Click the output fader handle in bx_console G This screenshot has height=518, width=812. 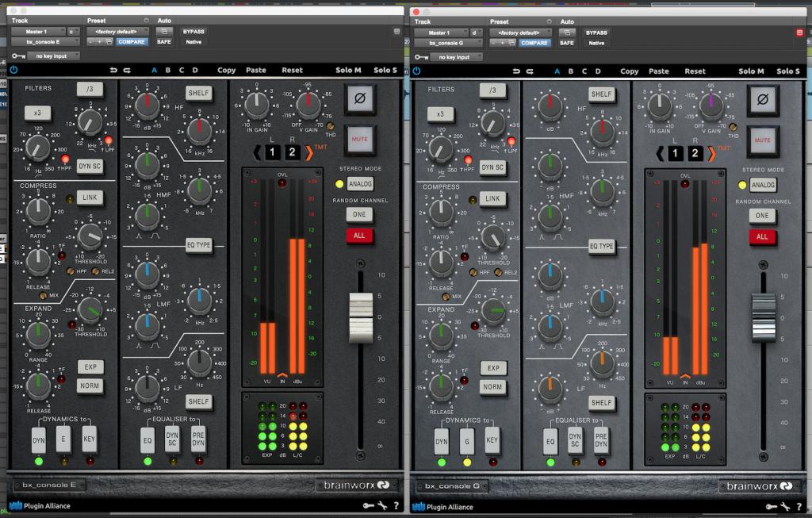(764, 317)
